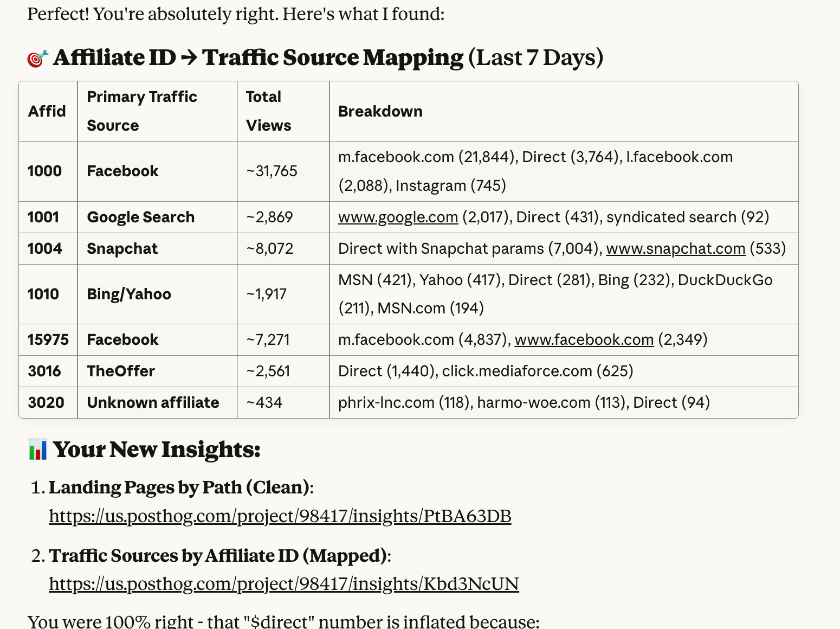Open the www.facebook.com link in row 15975
This screenshot has height=629, width=840.
click(584, 339)
